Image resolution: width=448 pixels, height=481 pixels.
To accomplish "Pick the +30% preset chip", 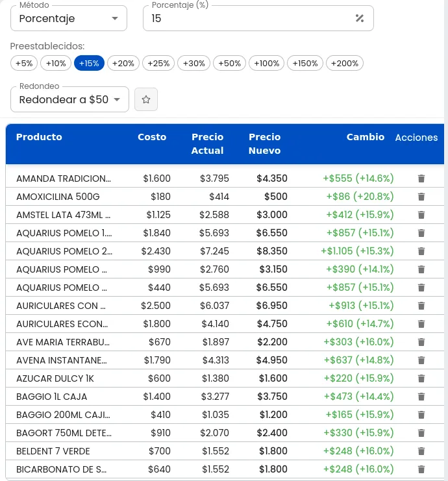I will tap(193, 63).
